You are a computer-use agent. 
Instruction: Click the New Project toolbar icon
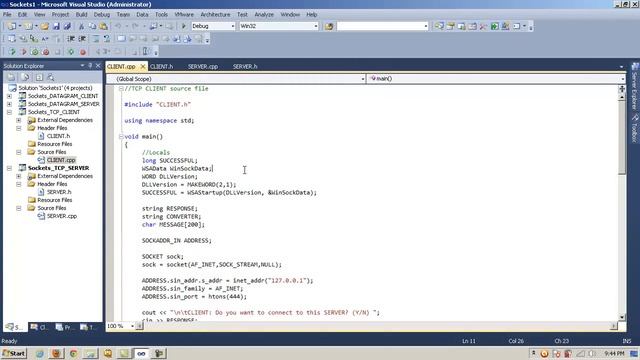[11, 26]
